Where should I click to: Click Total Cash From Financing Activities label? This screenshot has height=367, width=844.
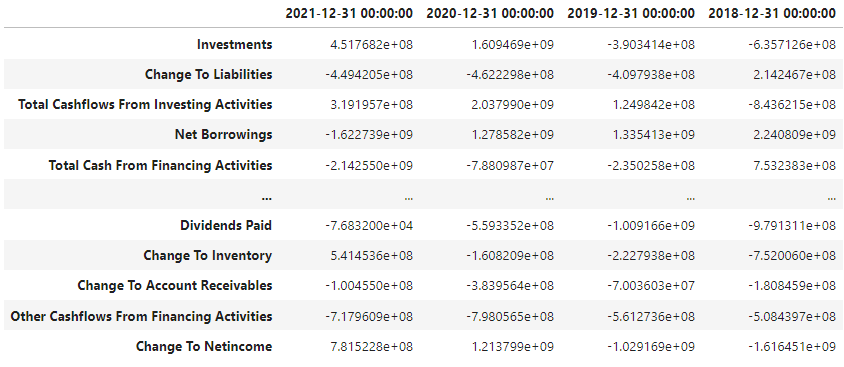tap(160, 165)
